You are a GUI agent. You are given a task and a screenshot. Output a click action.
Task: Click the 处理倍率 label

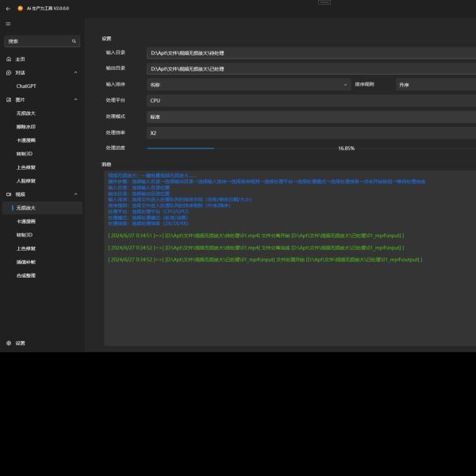pyautogui.click(x=115, y=132)
